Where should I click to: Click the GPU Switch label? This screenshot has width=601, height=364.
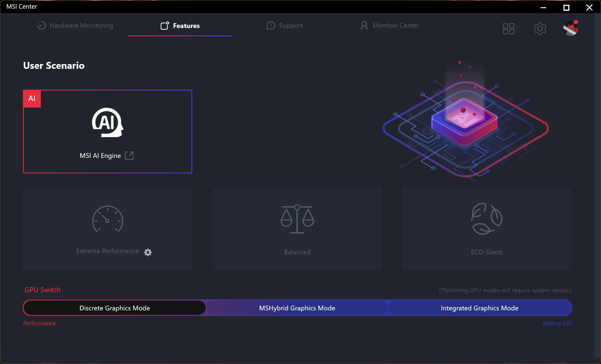click(42, 290)
